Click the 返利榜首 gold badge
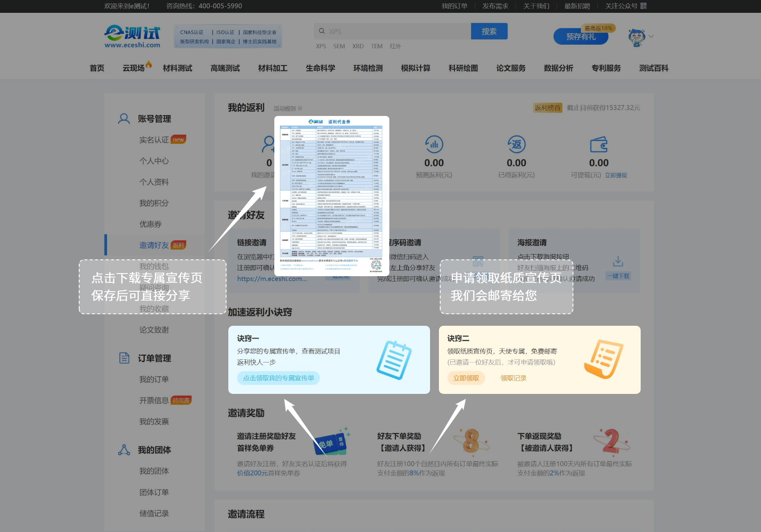Image resolution: width=761 pixels, height=532 pixels. point(547,108)
